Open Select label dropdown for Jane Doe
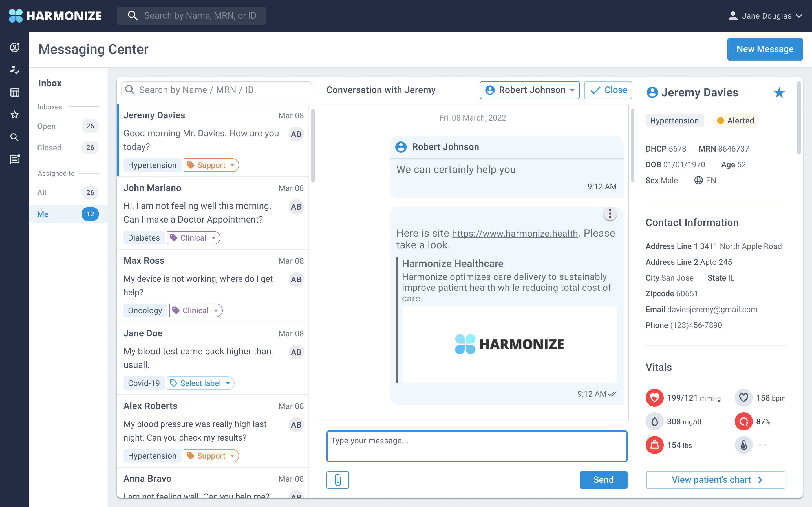 point(200,383)
